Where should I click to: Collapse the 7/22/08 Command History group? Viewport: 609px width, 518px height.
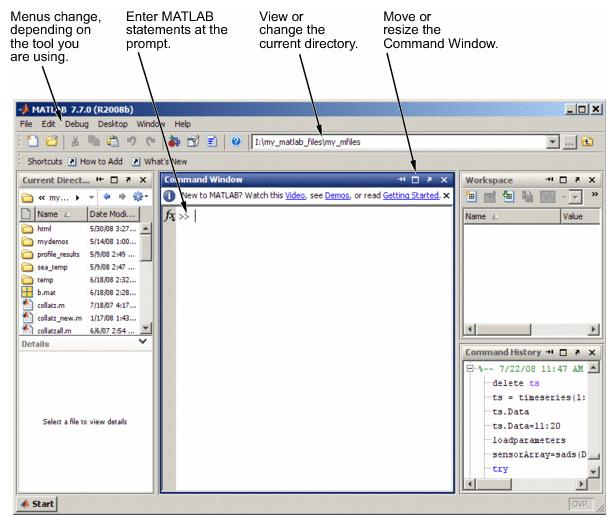tap(470, 368)
